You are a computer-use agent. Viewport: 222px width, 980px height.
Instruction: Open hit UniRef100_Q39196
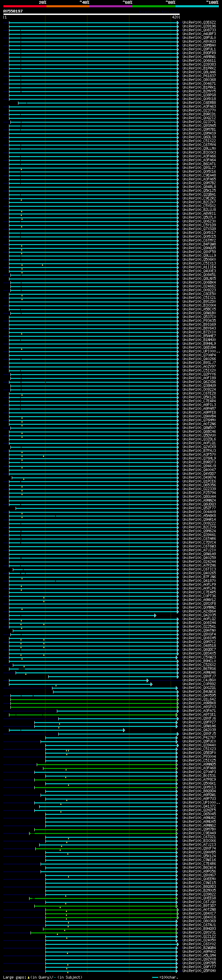[199, 26]
